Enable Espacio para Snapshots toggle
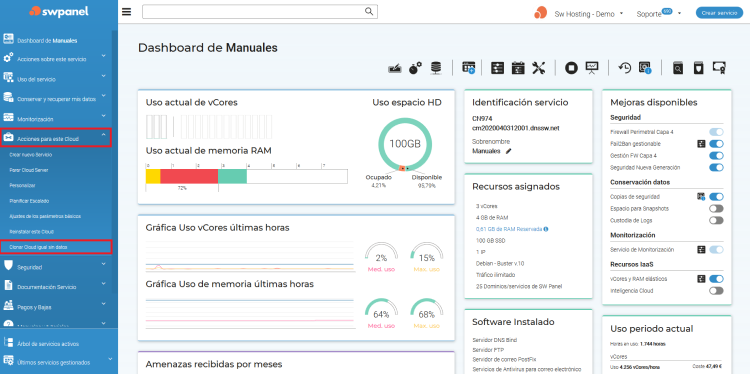The image size is (750, 374). [716, 209]
